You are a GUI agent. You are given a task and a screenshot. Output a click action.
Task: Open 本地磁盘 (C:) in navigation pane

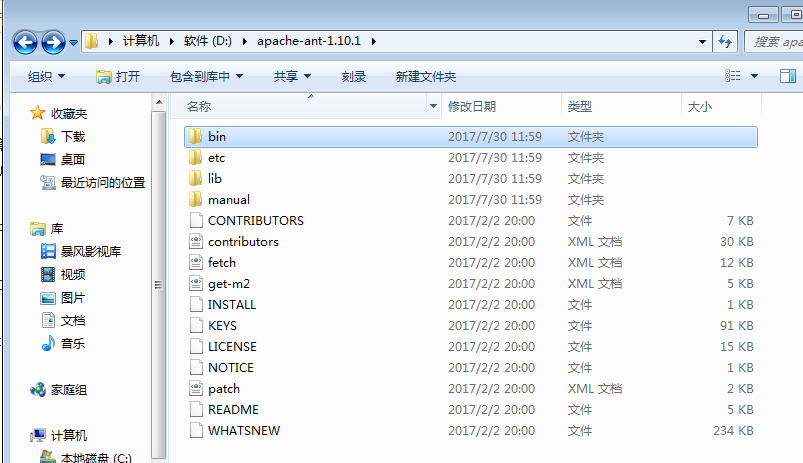96,457
